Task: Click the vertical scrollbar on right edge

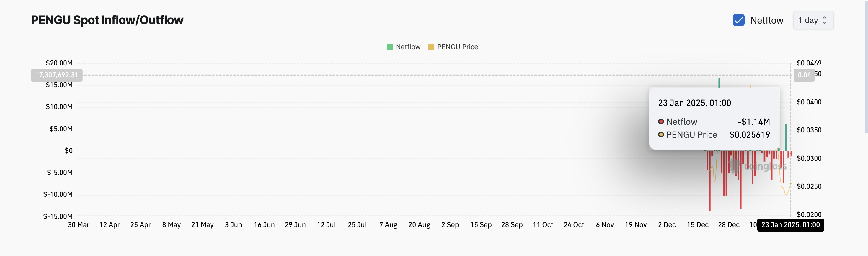Action: click(x=866, y=67)
